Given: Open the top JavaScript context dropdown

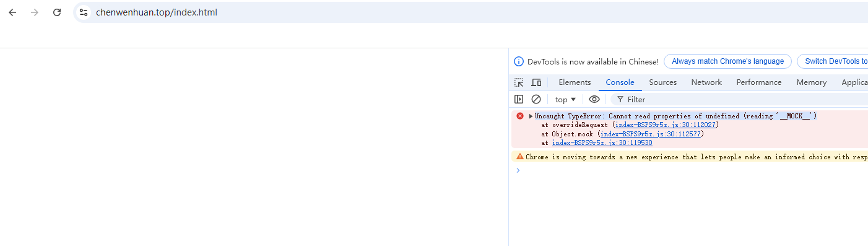Looking at the screenshot, I should pos(565,99).
